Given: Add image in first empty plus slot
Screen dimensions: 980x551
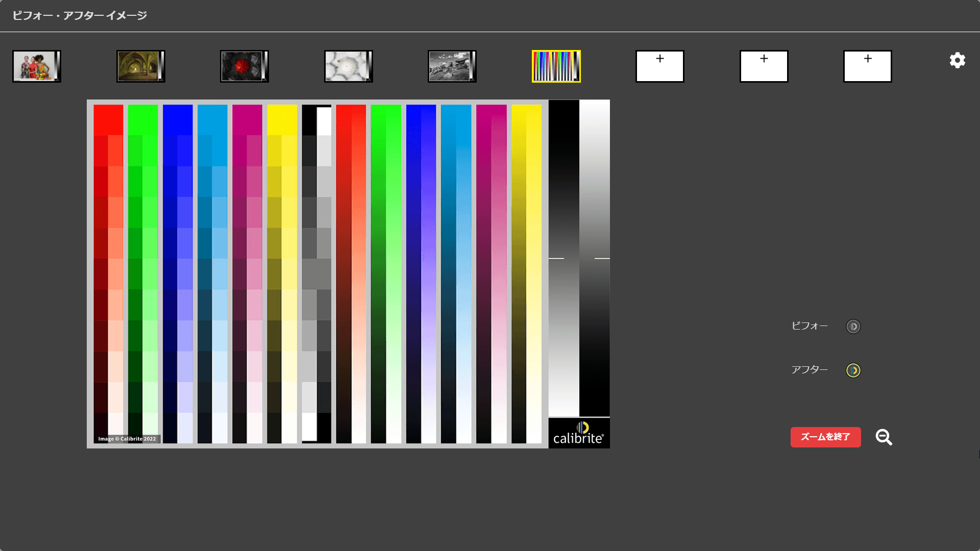Looking at the screenshot, I should 659,66.
